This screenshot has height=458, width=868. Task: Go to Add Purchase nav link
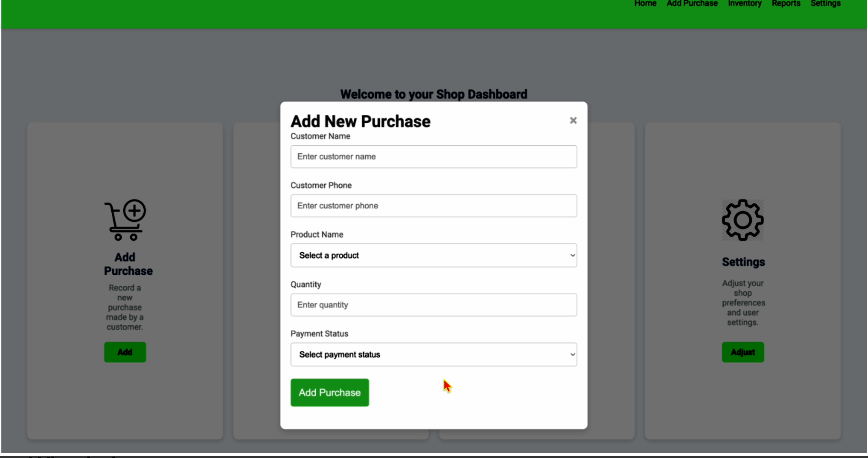click(x=692, y=3)
